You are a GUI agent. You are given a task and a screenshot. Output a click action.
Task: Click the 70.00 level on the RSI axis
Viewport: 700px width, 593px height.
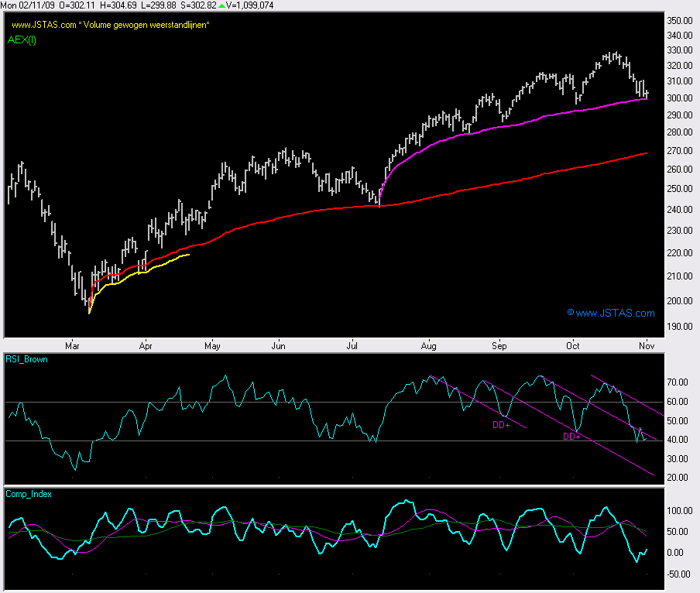point(678,382)
